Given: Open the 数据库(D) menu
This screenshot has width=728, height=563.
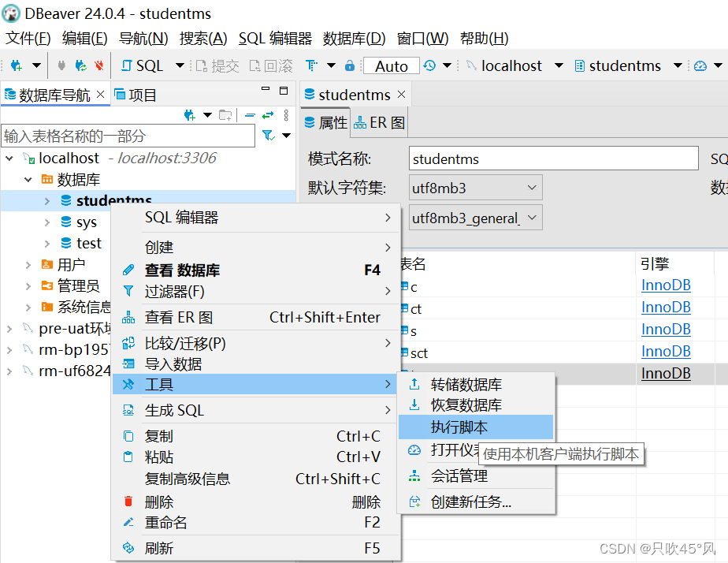Looking at the screenshot, I should pos(354,38).
